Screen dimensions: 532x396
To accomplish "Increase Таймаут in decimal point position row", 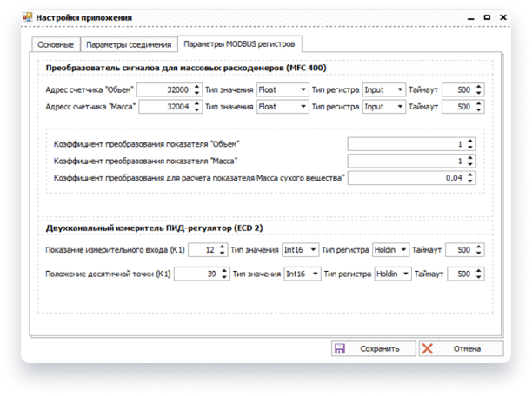I will click(x=479, y=271).
